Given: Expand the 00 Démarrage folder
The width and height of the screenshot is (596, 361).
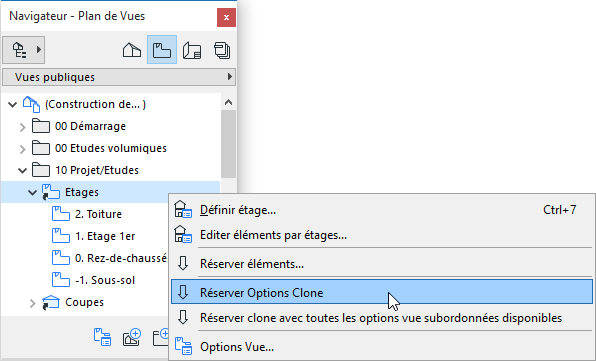Looking at the screenshot, I should coord(22,127).
